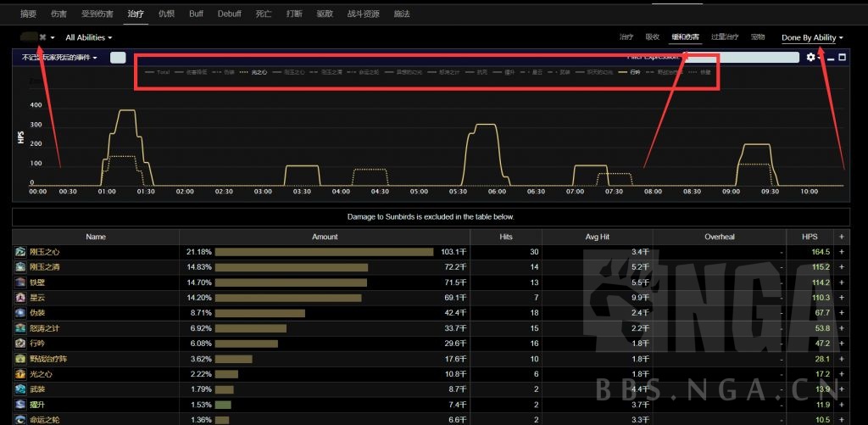This screenshot has width=868, height=425.
Task: Click the 刚玉之心 amount bar
Action: click(x=324, y=252)
